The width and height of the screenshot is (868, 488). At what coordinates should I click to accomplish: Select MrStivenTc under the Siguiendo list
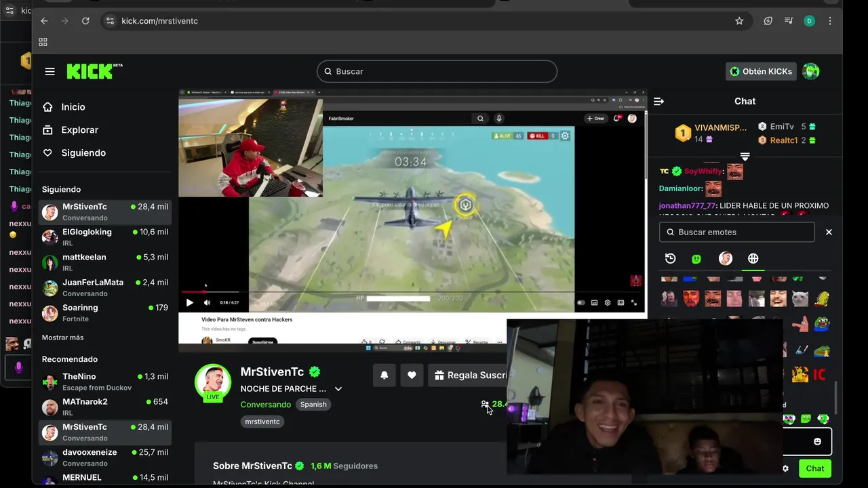click(x=105, y=211)
